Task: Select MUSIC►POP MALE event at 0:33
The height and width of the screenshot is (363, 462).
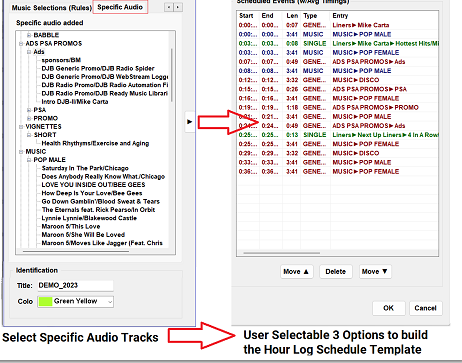Action: tap(338, 162)
